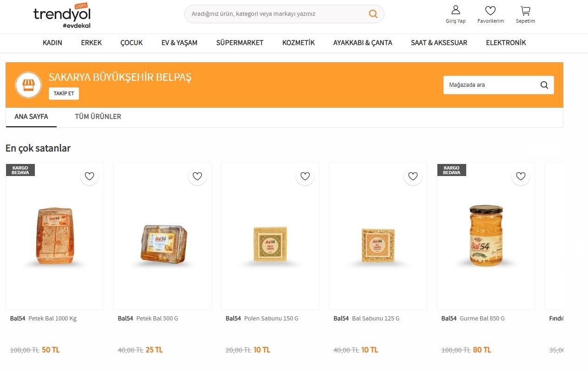This screenshot has height=372, width=588.
Task: Click the Mağazada ara search field
Action: tap(490, 85)
